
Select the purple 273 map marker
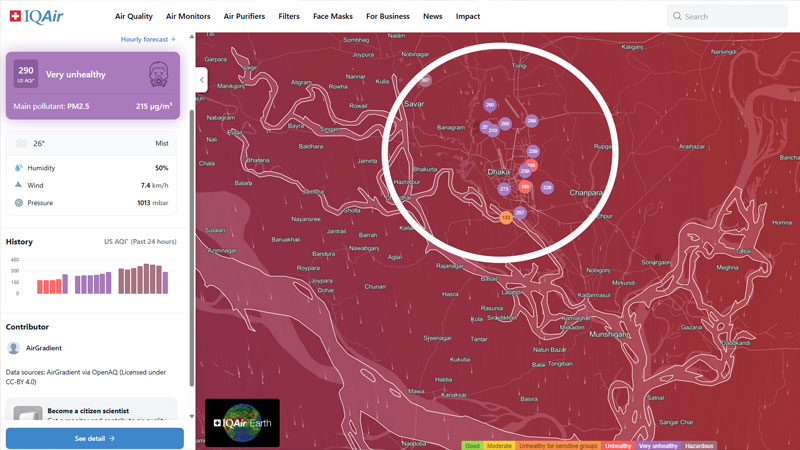point(504,189)
